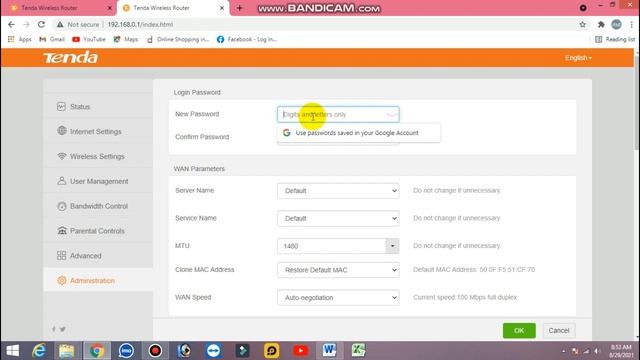Click the address bar URL

tap(140, 24)
